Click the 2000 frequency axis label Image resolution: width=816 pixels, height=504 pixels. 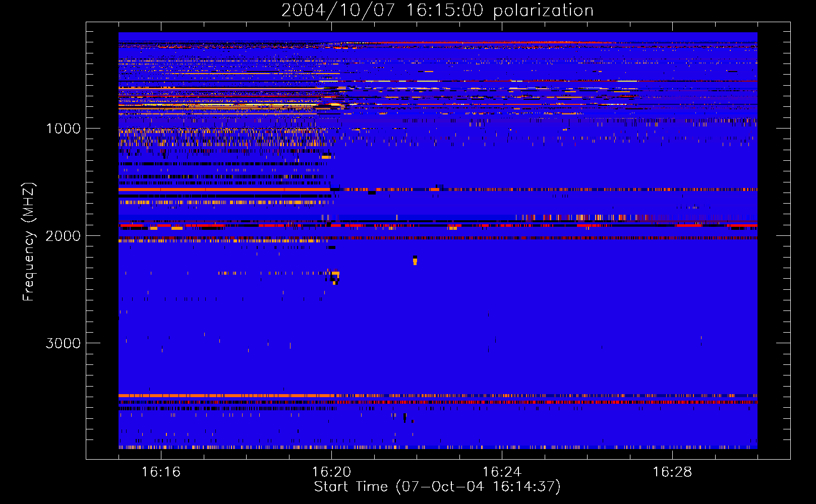[x=63, y=236]
